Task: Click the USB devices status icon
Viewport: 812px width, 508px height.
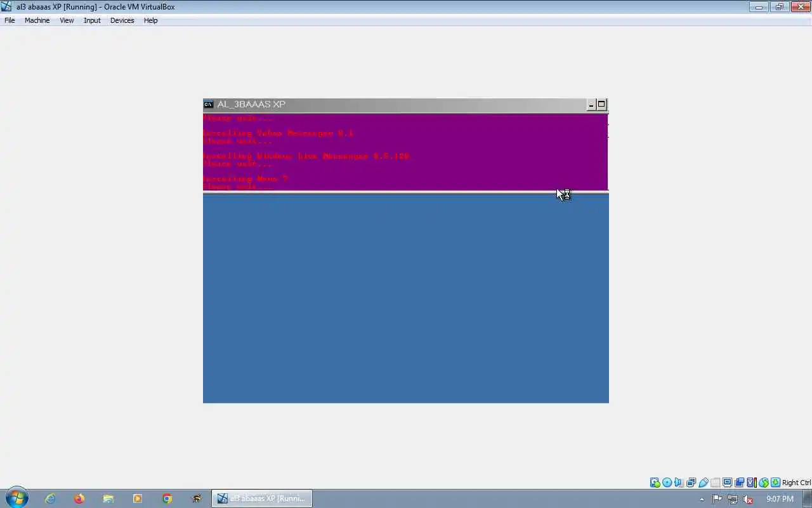Action: (703, 483)
